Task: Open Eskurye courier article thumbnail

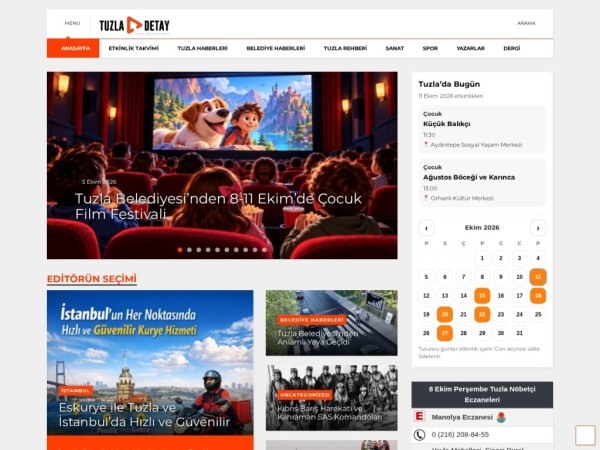Action: point(150,363)
